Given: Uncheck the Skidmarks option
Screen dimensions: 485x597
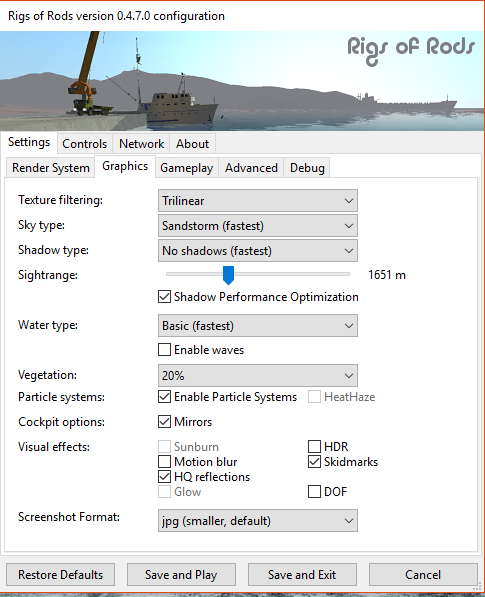Looking at the screenshot, I should tap(314, 461).
